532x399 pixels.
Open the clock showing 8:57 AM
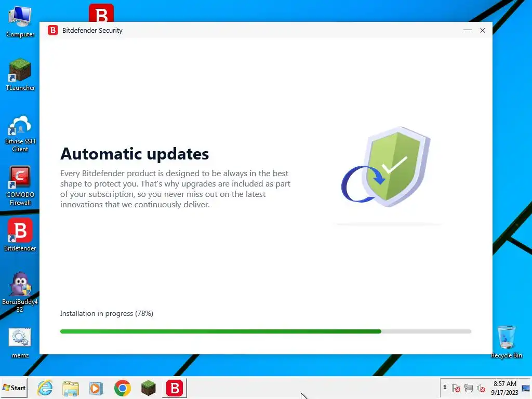[x=504, y=388]
